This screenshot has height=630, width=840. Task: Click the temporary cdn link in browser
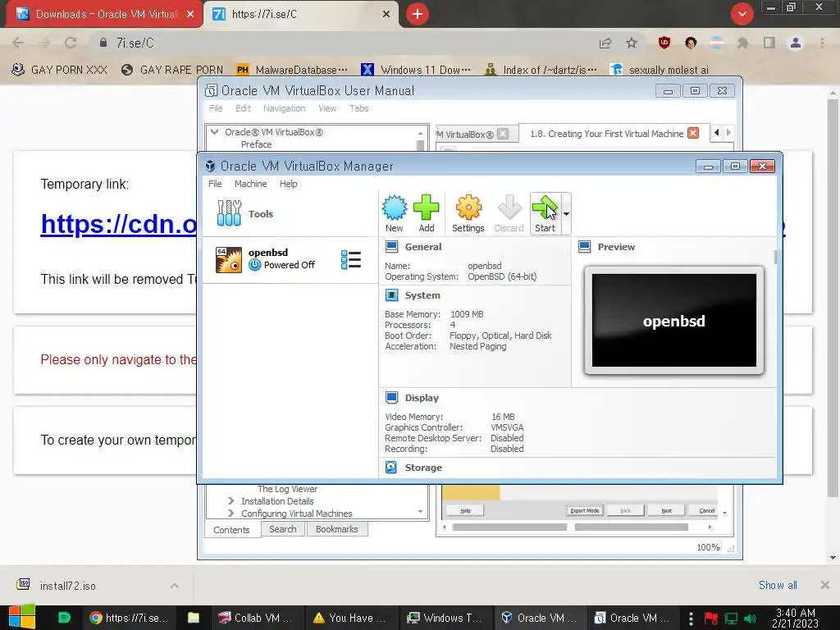[x=119, y=223]
